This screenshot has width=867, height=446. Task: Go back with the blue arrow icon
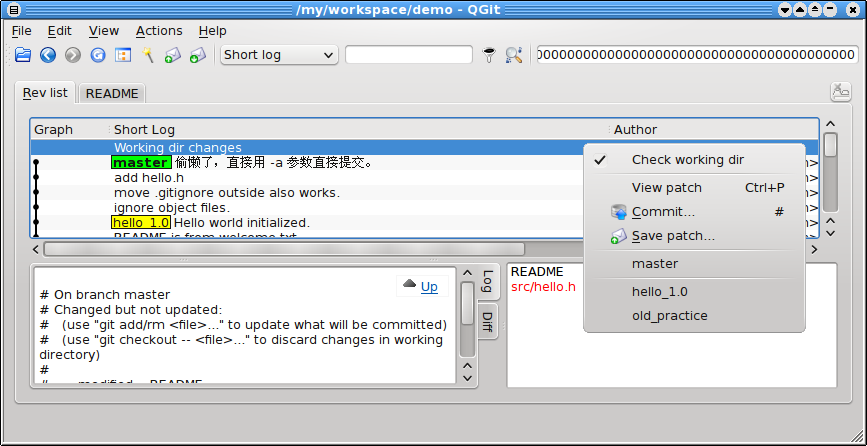tap(48, 55)
